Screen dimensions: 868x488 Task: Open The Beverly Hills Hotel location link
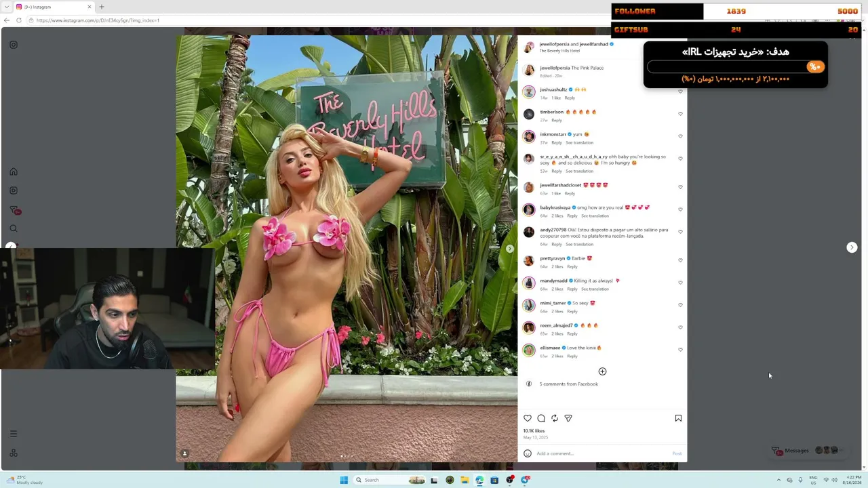coord(559,51)
